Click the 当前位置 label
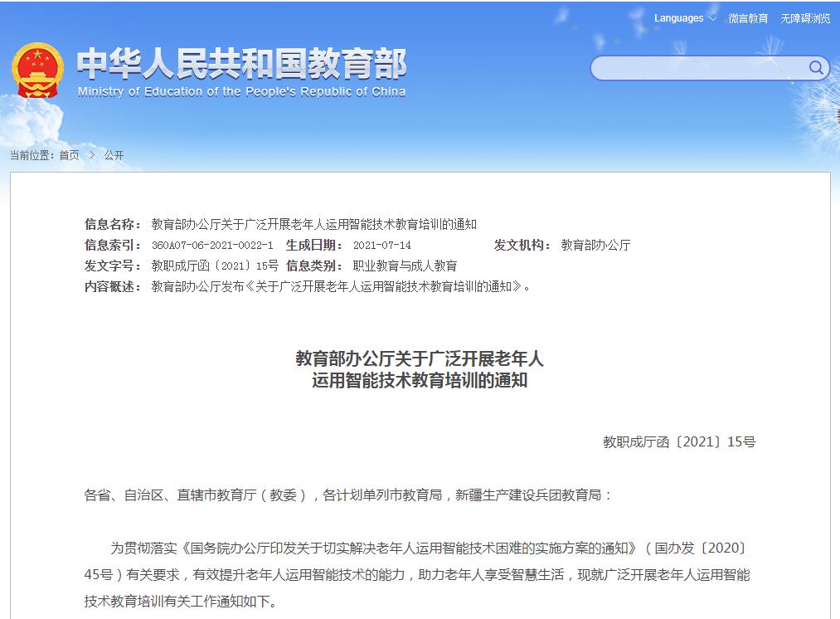Viewport: 840px width, 619px height. click(32, 155)
